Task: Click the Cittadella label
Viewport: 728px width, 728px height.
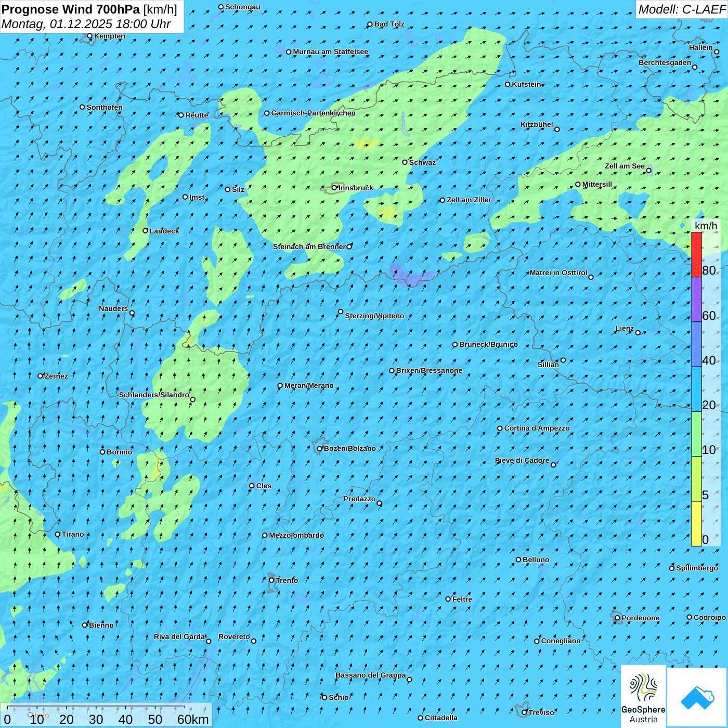Action: [x=441, y=718]
